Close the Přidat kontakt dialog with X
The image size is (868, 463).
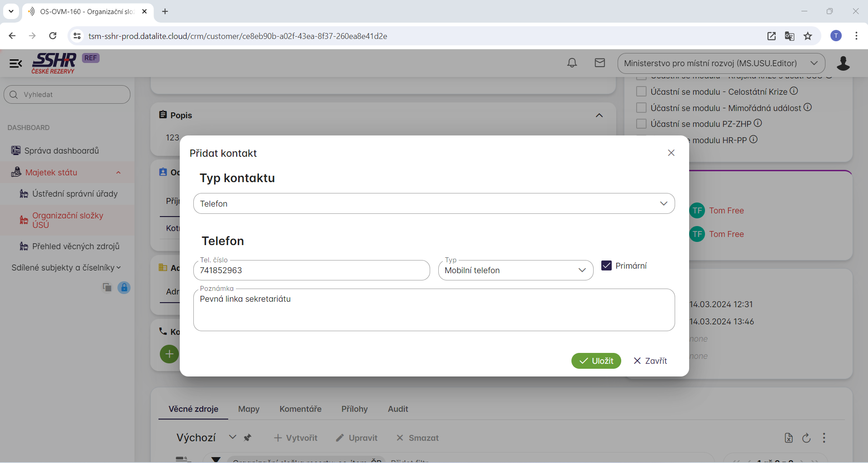671,153
